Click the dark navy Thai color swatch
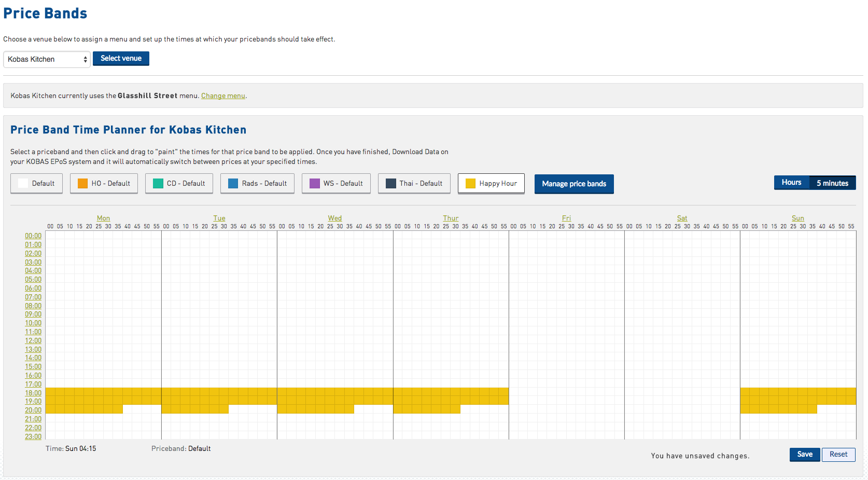The height and width of the screenshot is (480, 868). click(x=391, y=183)
